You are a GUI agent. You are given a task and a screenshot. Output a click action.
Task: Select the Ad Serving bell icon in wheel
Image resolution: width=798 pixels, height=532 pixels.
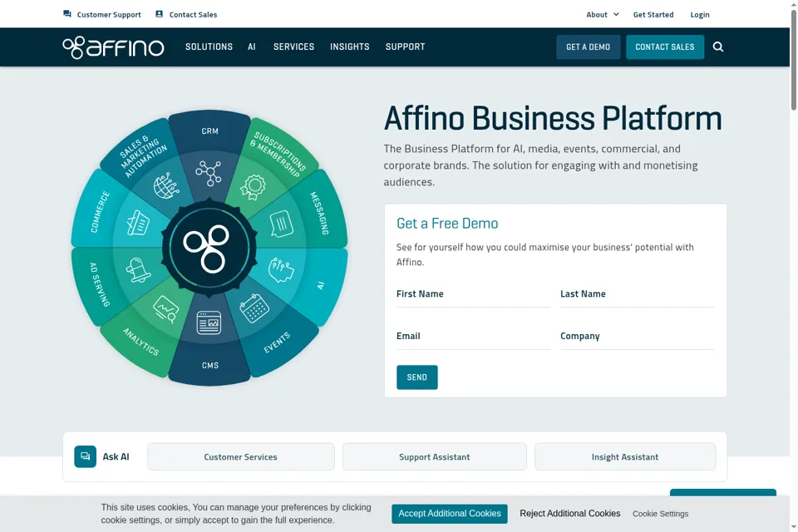click(x=137, y=270)
